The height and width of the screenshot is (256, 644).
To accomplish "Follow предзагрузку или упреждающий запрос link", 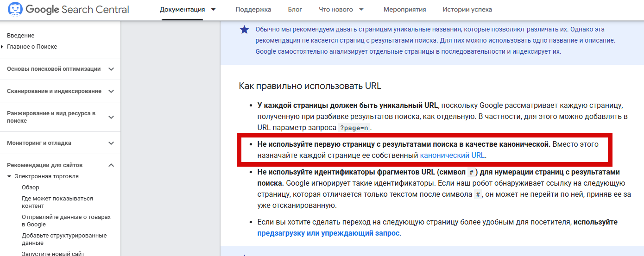I will (x=328, y=233).
